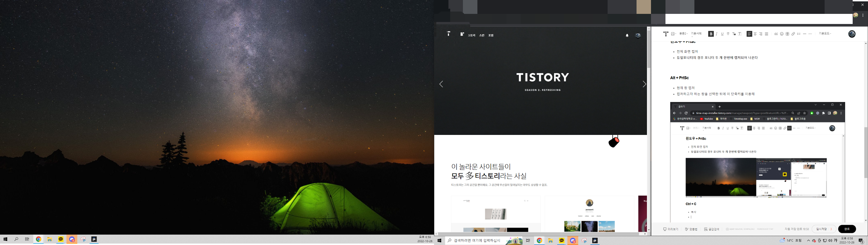Center align text in the editor
Image resolution: width=868 pixels, height=245 pixels.
[755, 34]
